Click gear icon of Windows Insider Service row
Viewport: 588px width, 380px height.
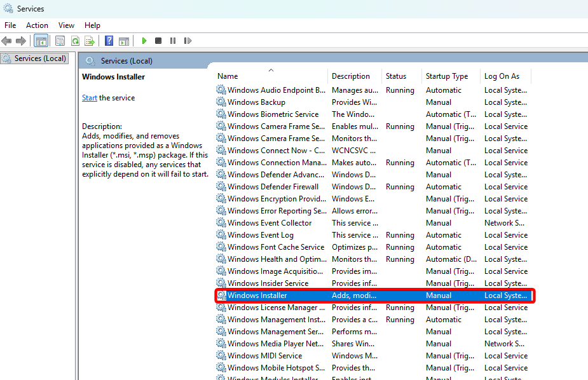tap(221, 283)
